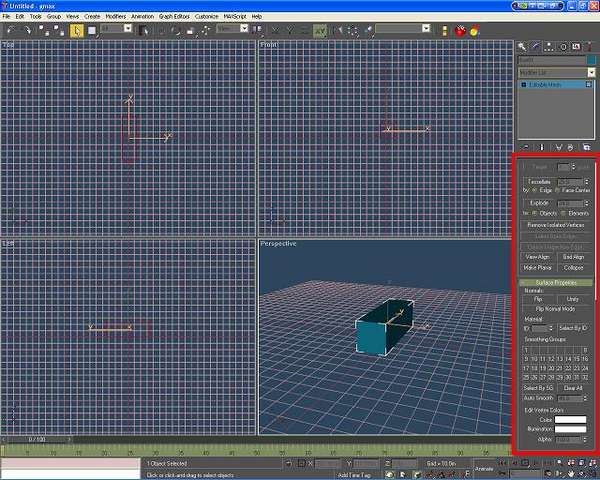Open the Motion command panel tab
Screen dimensions: 600x480
(x=563, y=47)
